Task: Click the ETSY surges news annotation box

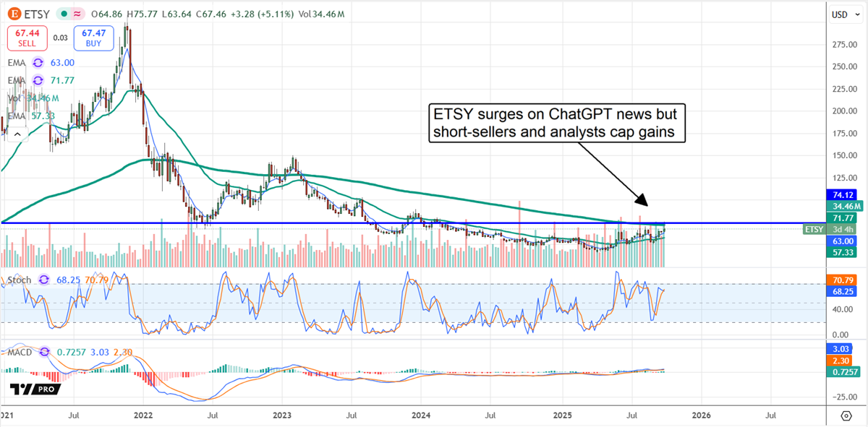Action: pyautogui.click(x=557, y=123)
